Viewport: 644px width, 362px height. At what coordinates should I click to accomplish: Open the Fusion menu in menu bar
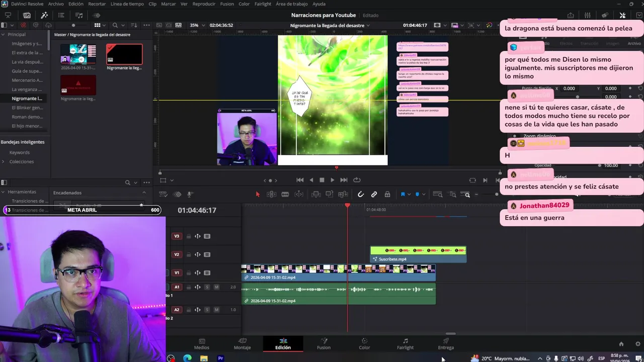[227, 4]
